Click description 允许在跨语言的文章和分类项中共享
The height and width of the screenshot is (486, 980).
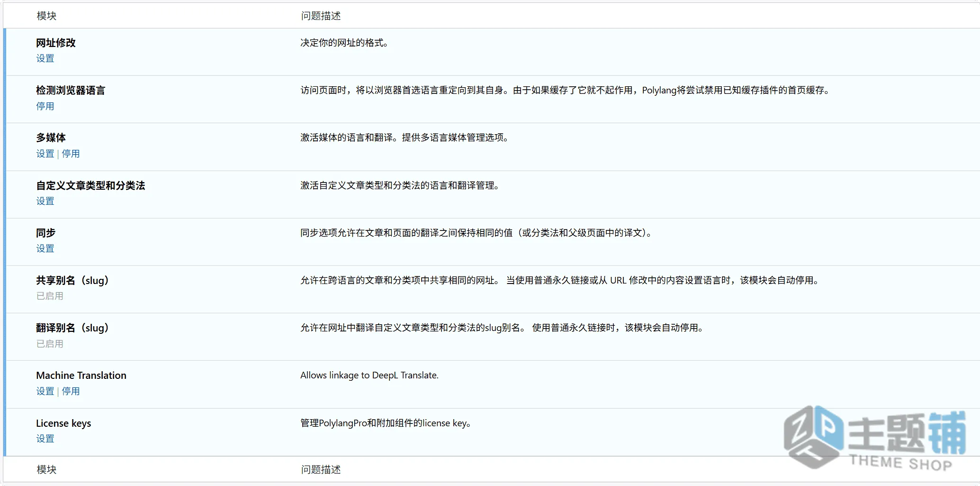560,280
